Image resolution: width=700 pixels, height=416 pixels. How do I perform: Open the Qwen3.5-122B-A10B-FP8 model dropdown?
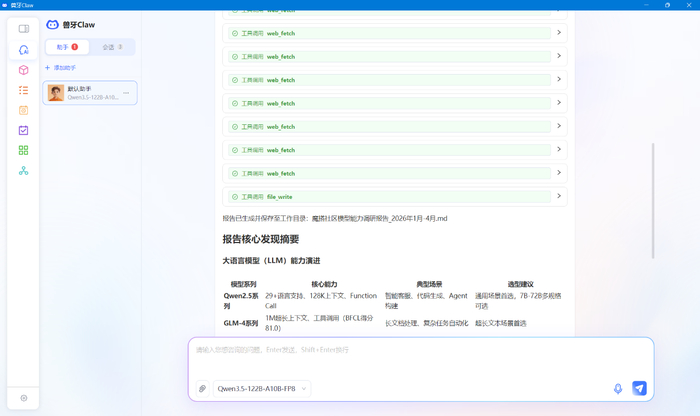point(262,389)
